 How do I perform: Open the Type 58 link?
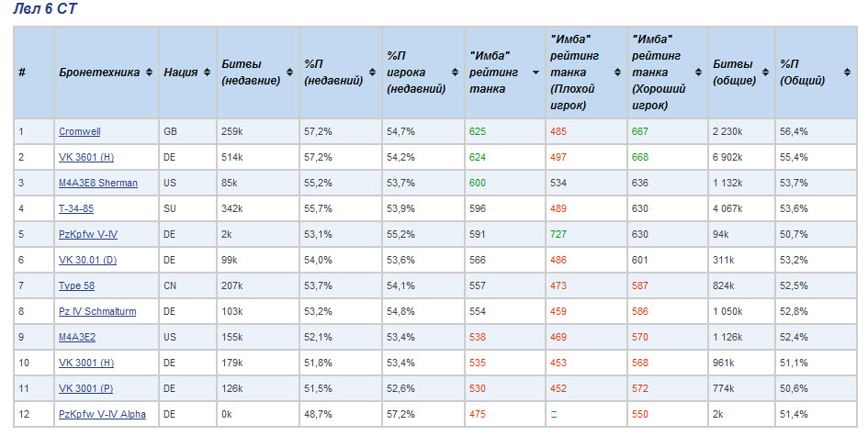[x=77, y=286]
